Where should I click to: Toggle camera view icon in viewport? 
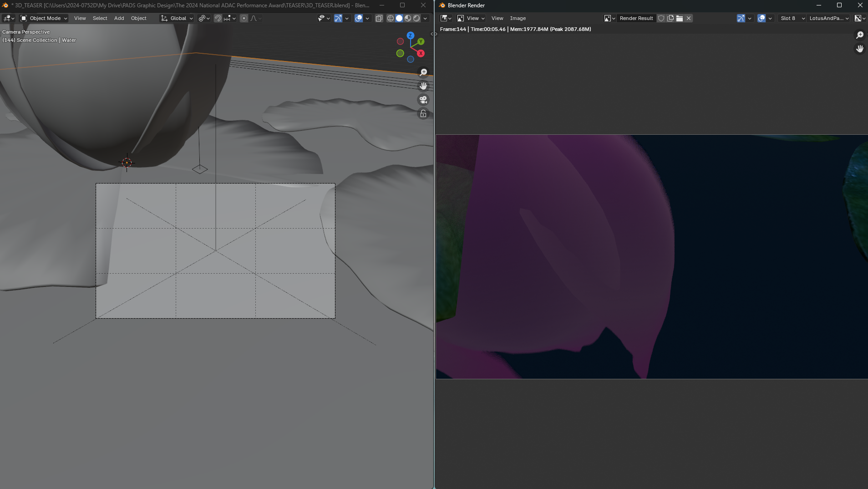[x=423, y=100]
